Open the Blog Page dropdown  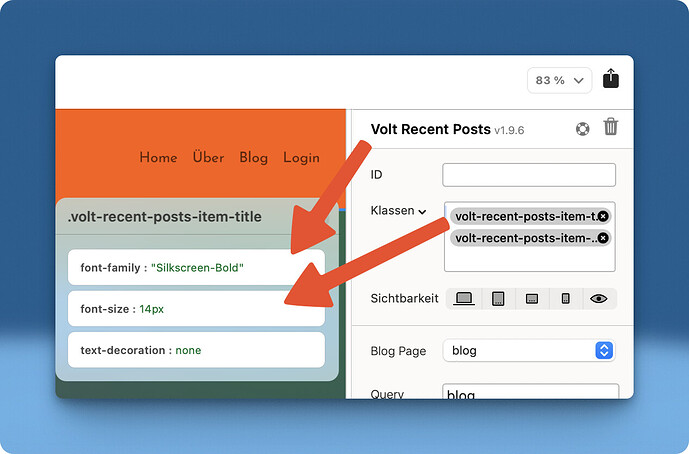pyautogui.click(x=530, y=350)
